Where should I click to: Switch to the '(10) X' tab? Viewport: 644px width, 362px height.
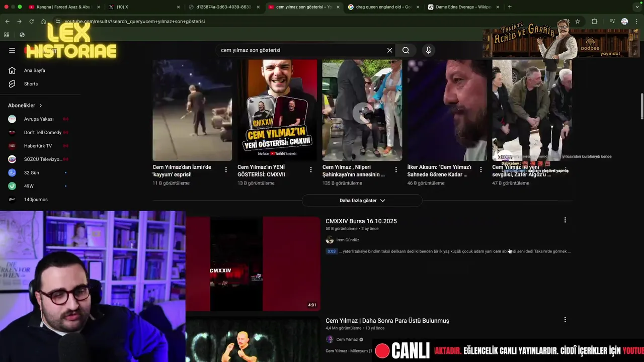coord(145,7)
